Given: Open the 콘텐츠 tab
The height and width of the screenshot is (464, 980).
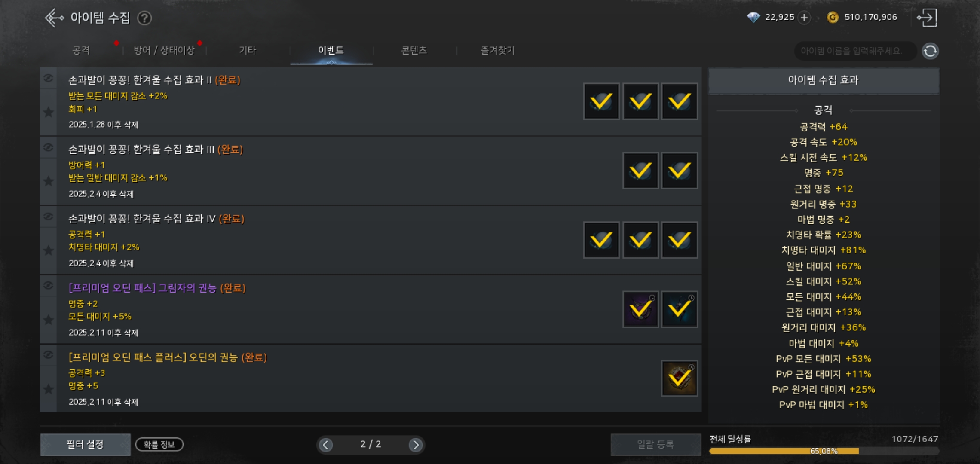Looking at the screenshot, I should pyautogui.click(x=414, y=50).
